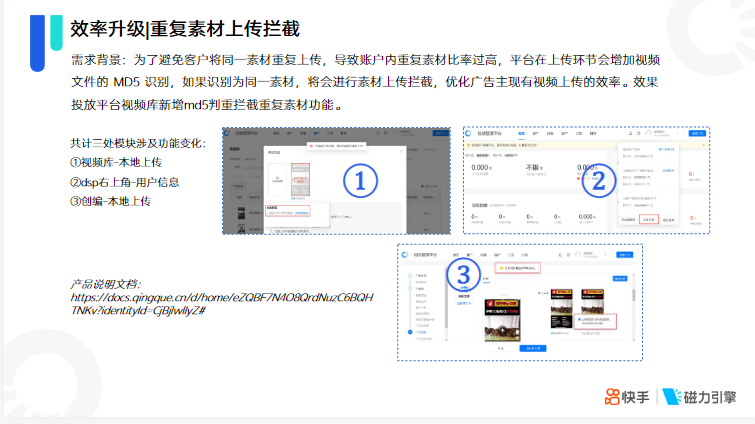Click the label 产品说明文档:

[x=105, y=284]
